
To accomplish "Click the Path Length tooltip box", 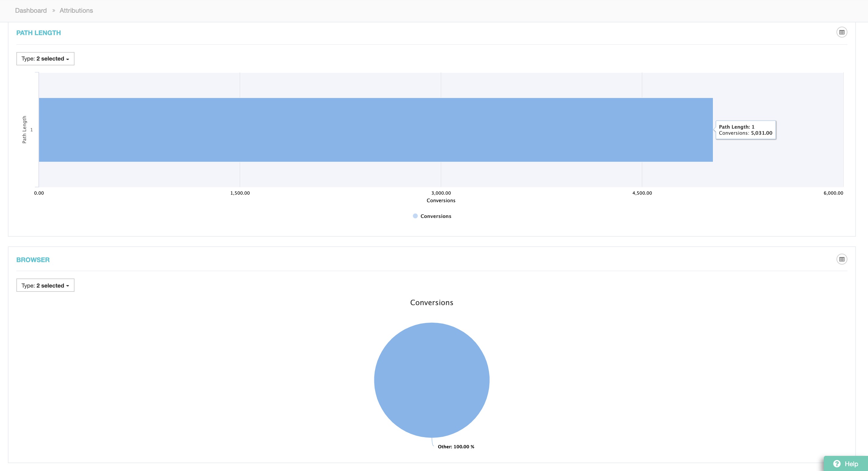I will pyautogui.click(x=745, y=130).
